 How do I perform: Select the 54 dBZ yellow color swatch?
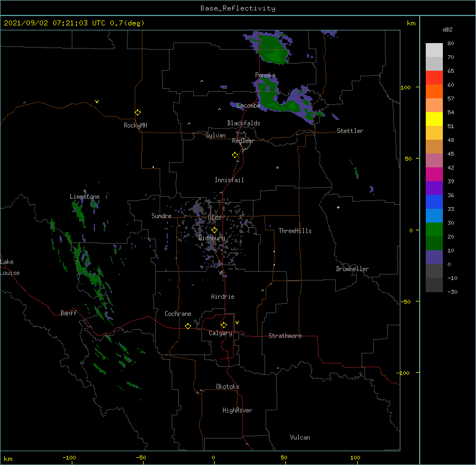(x=434, y=119)
